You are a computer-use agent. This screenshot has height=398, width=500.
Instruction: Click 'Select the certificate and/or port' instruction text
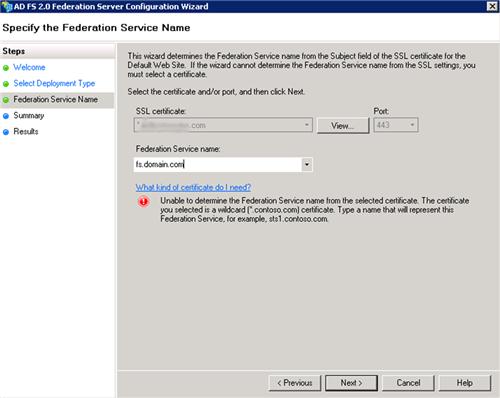pyautogui.click(x=216, y=92)
